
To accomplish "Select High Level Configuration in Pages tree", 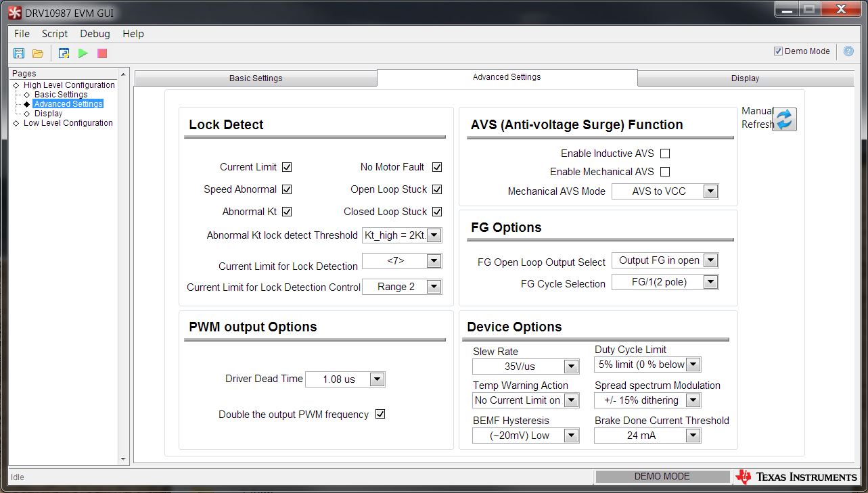I will 69,85.
